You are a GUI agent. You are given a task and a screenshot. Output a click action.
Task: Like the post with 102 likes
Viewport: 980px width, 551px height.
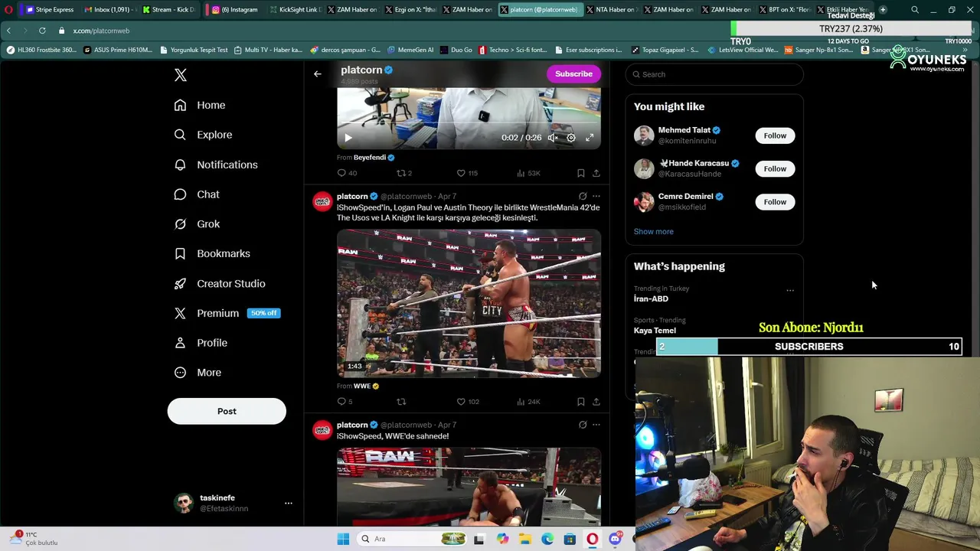tap(468, 402)
